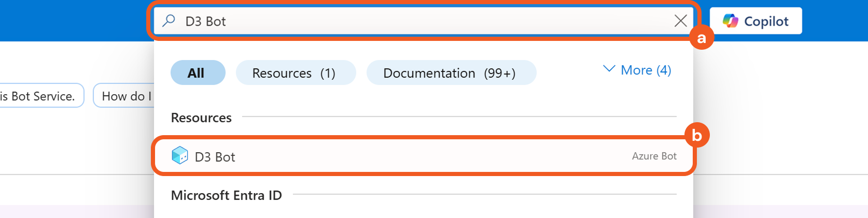This screenshot has height=218, width=868.
Task: Click the orange 'a' callout badge
Action: coord(702,38)
